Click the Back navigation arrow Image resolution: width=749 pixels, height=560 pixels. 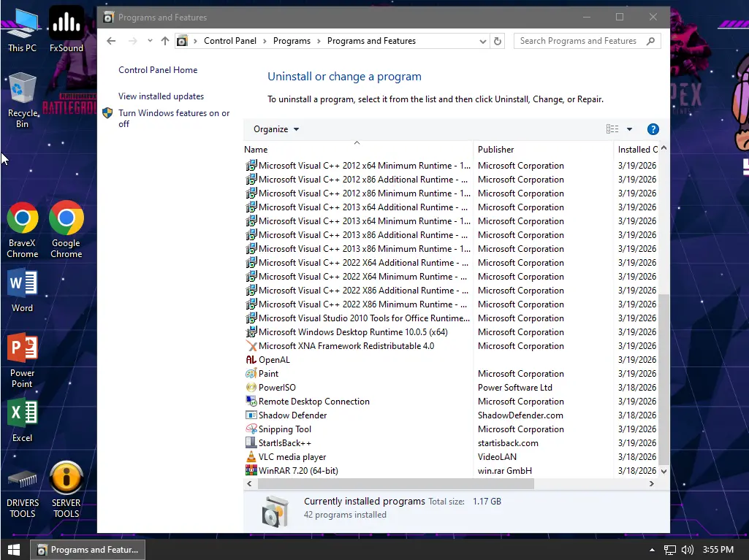(x=111, y=41)
